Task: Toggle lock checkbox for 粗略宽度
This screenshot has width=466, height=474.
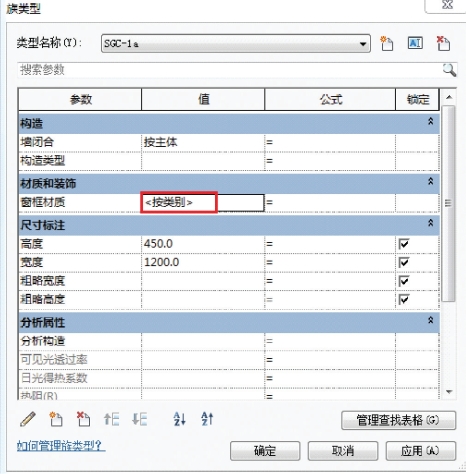Action: point(404,281)
